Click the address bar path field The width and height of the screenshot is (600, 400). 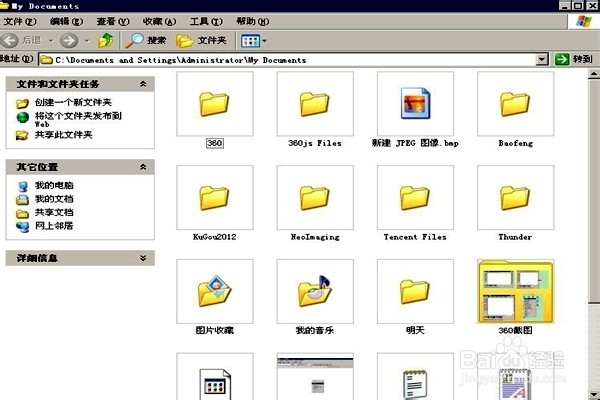point(287,60)
